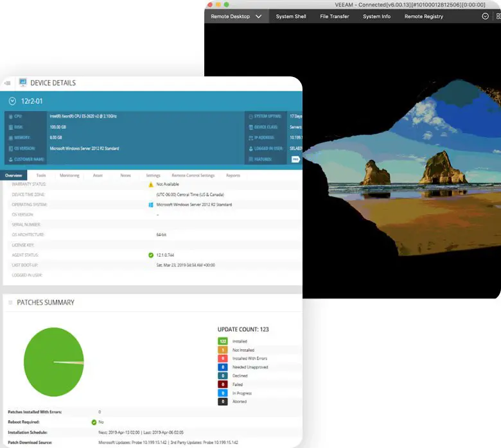Click the Central Time zone value text
The image size is (501, 448).
click(190, 194)
